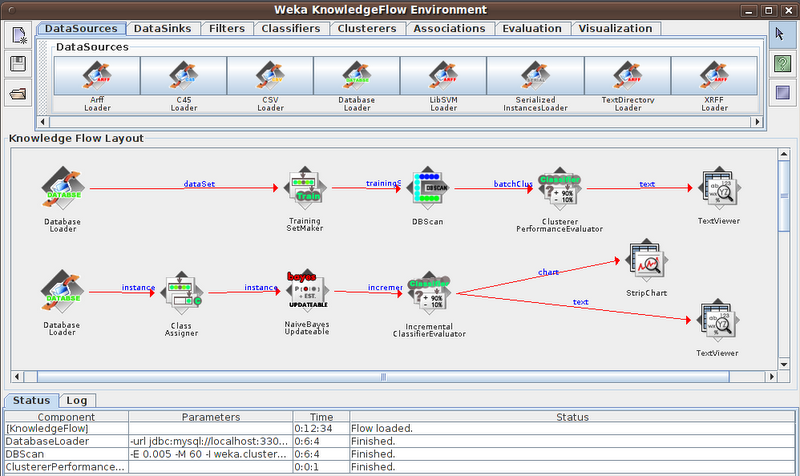Screen dimensions: 800x476
Task: Switch to the DataSources tab
Action: pyautogui.click(x=81, y=29)
